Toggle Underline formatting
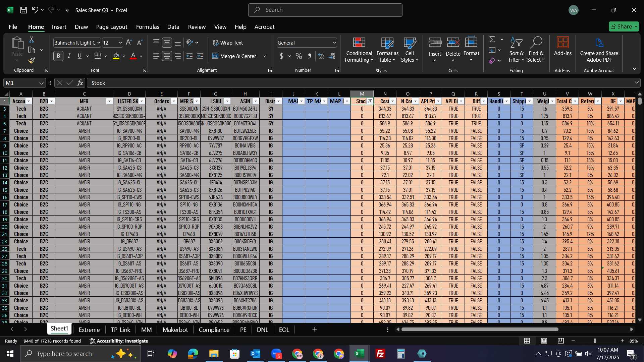 (79, 56)
